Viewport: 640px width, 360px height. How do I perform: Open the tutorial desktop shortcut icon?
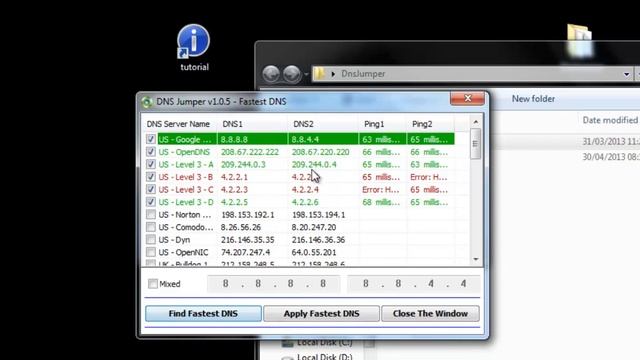click(193, 41)
